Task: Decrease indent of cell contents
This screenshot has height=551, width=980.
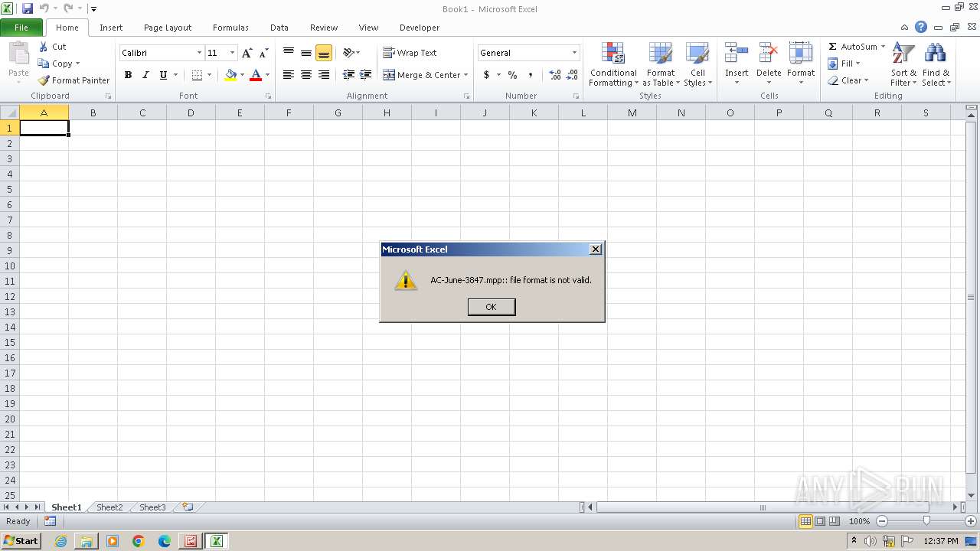Action: (348, 75)
